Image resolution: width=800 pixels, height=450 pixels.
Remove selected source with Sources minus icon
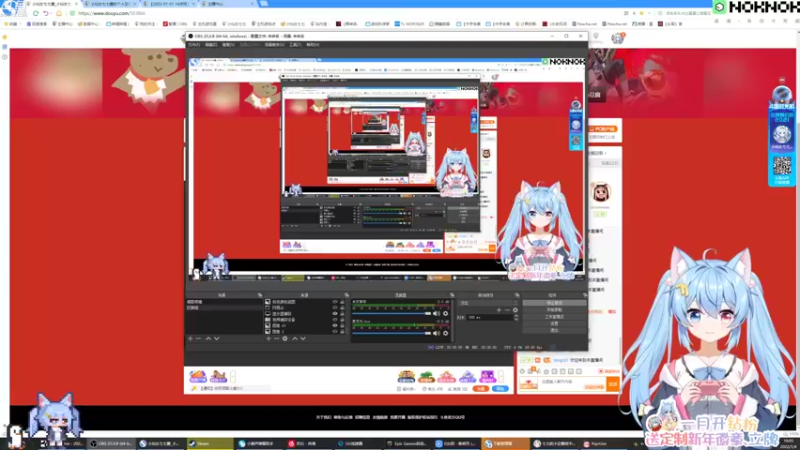277,339
